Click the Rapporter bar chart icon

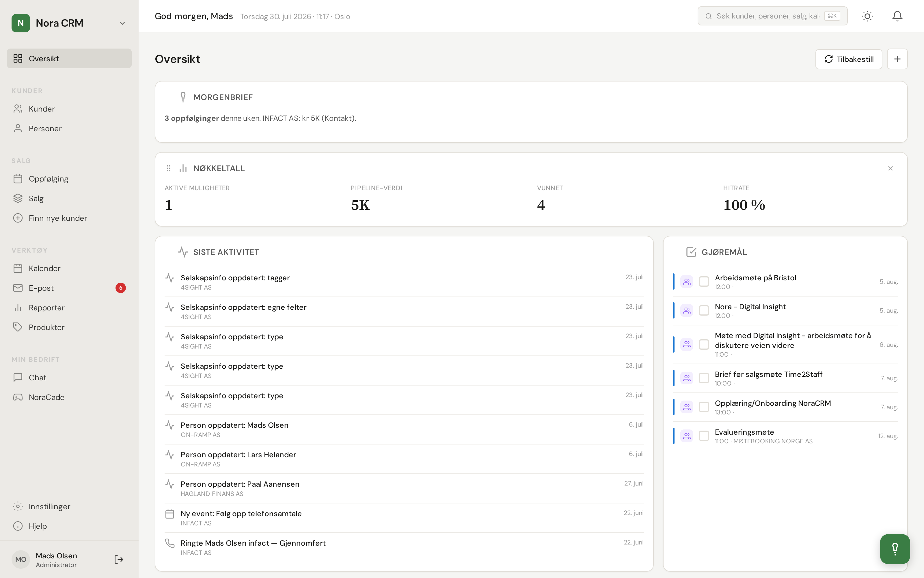tap(18, 308)
